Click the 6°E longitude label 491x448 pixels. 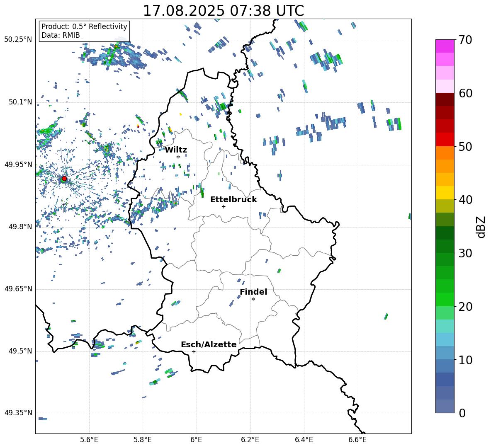click(196, 440)
